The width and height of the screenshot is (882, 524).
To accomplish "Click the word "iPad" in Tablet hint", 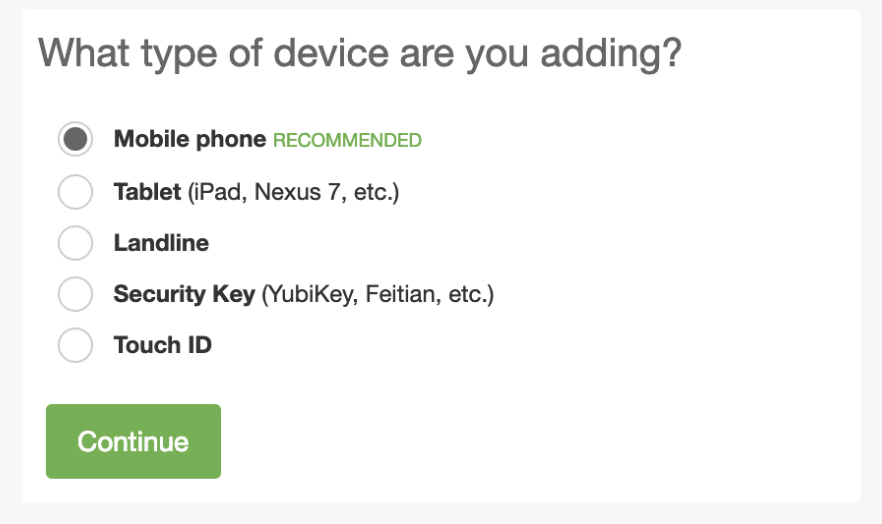I will point(218,191).
